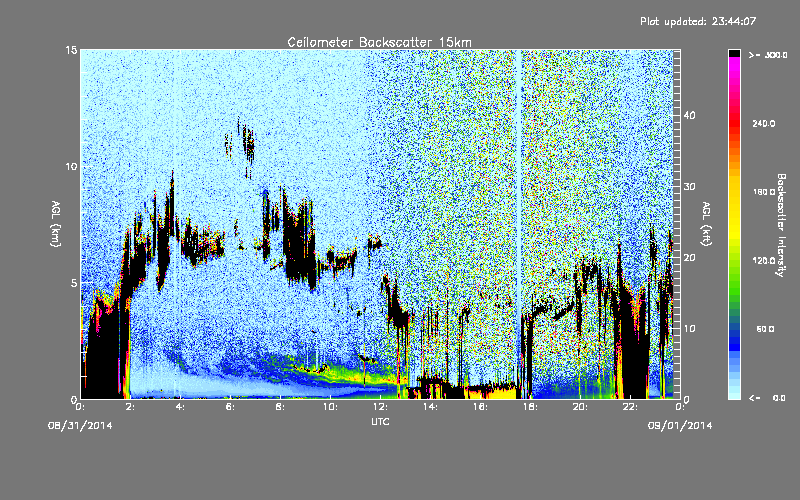Select the 'Ceilometer Backscatter 15km' plot title
The height and width of the screenshot is (500, 800).
[380, 42]
